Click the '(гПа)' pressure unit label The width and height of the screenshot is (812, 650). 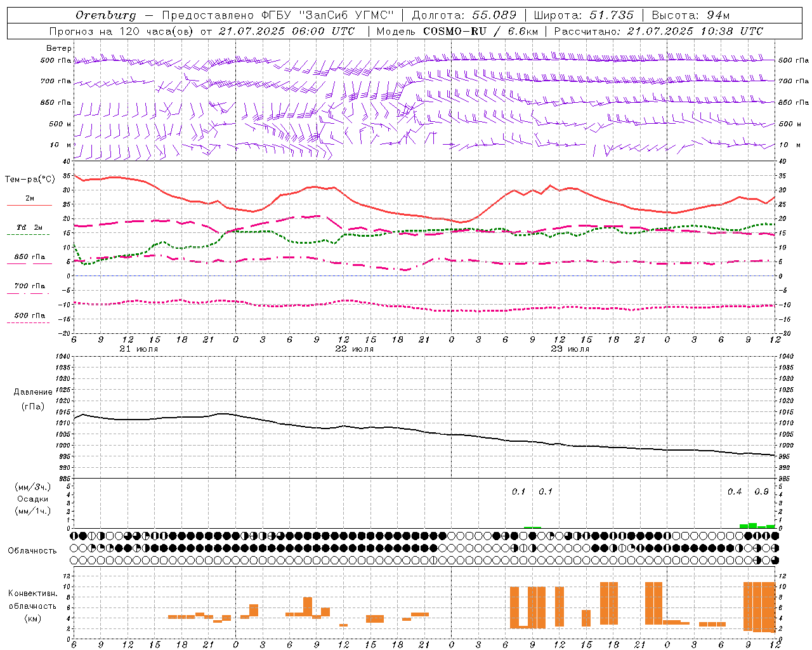point(33,407)
